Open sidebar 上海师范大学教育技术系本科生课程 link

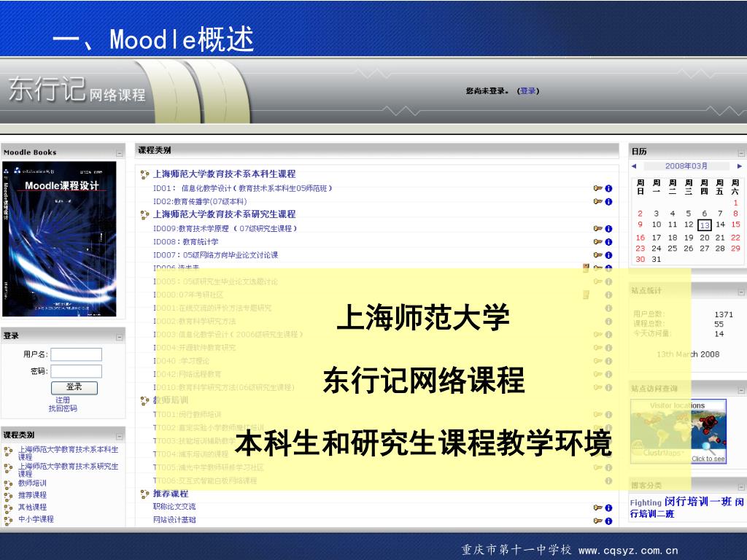point(68,453)
